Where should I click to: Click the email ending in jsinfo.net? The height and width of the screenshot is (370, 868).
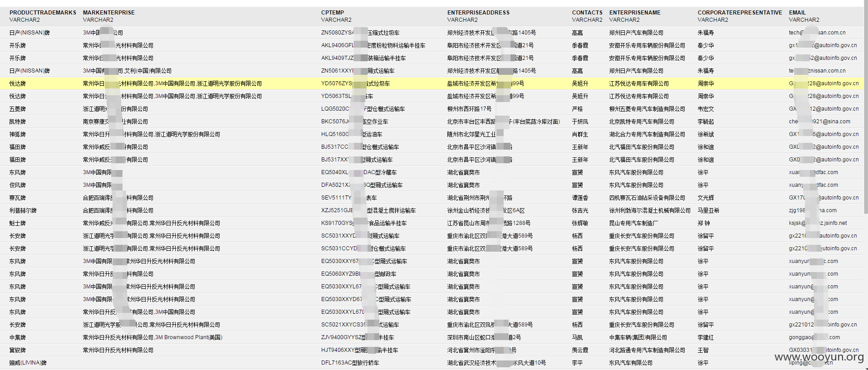coord(818,223)
